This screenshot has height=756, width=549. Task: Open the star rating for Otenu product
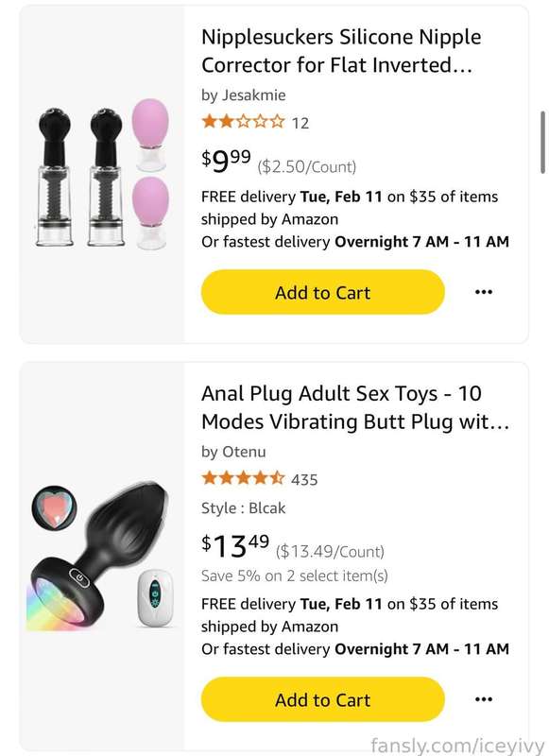pyautogui.click(x=244, y=478)
